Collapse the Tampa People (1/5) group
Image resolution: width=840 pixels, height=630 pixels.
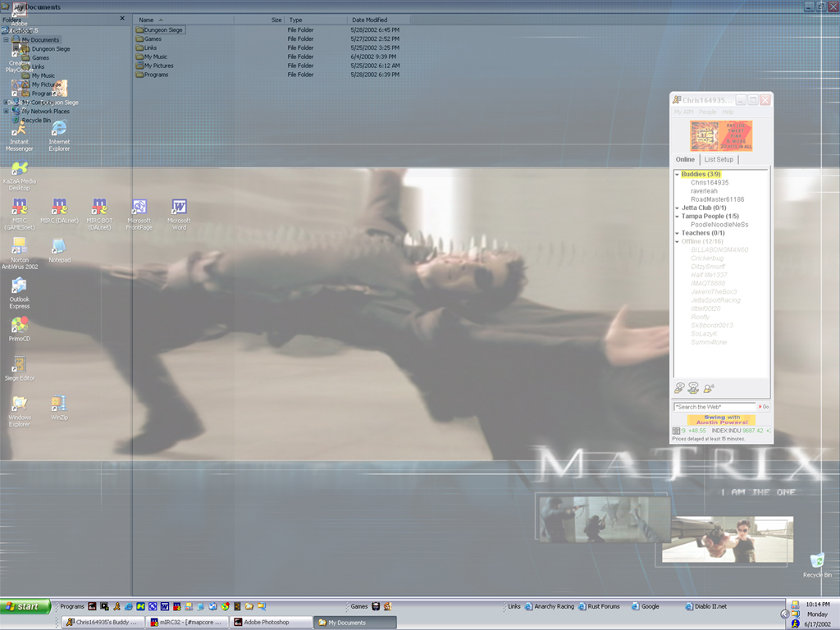677,217
